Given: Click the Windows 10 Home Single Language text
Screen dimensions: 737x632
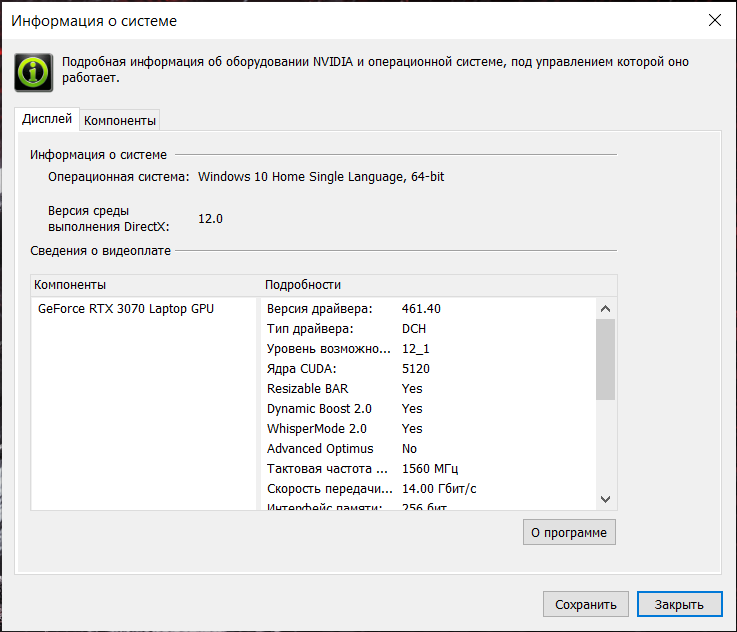Looking at the screenshot, I should [x=321, y=177].
